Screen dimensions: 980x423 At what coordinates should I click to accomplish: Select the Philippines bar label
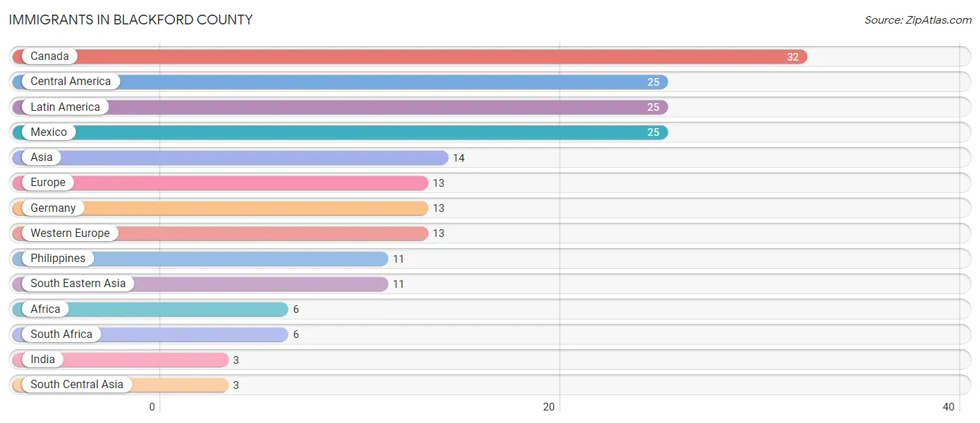(x=58, y=259)
